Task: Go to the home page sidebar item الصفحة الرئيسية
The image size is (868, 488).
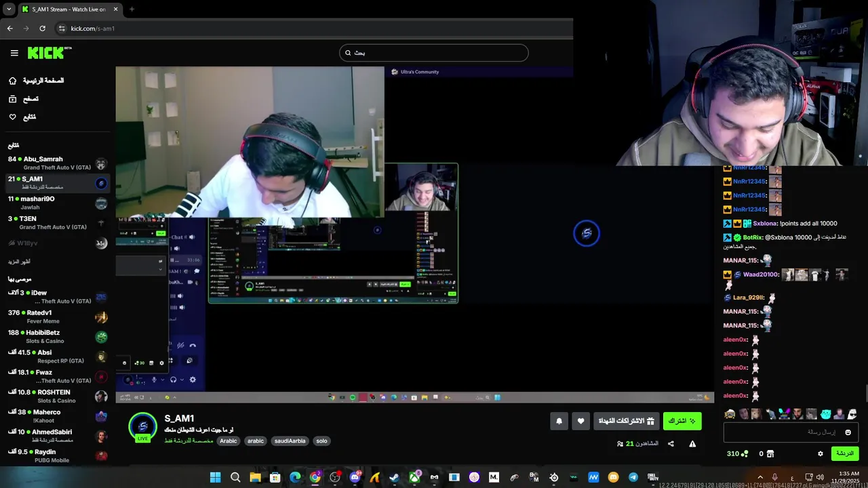Action: 36,81
